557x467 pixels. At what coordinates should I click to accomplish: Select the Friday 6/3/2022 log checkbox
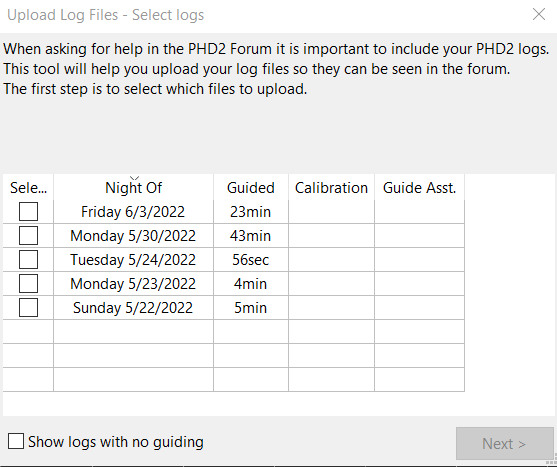click(x=28, y=212)
